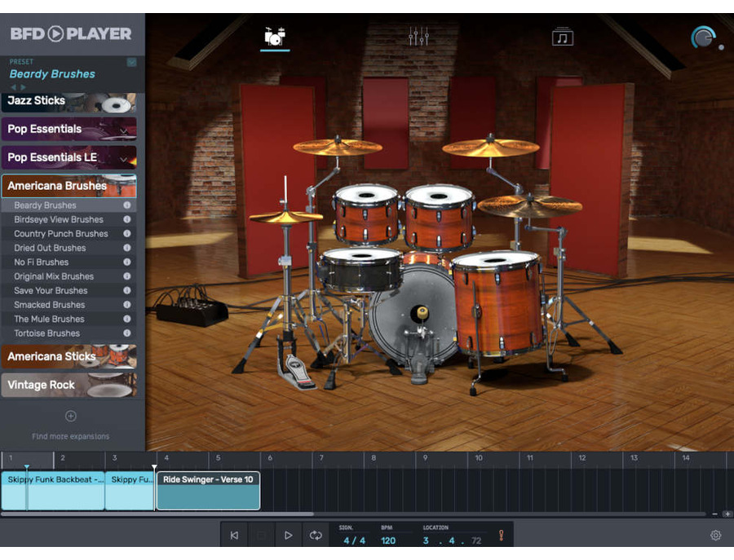Click the horizontal timeline scrollbar
This screenshot has height=560, width=734.
pos(157,514)
